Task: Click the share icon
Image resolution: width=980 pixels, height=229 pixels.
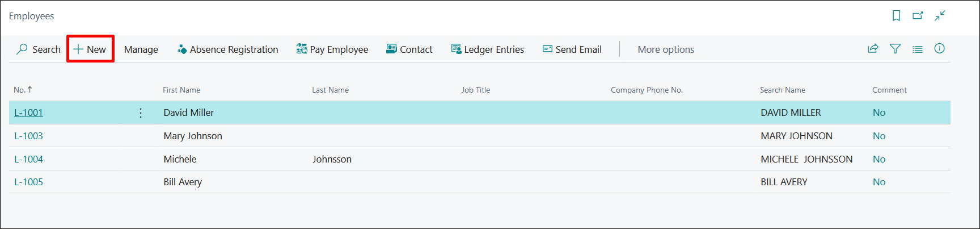Action: pos(873,49)
